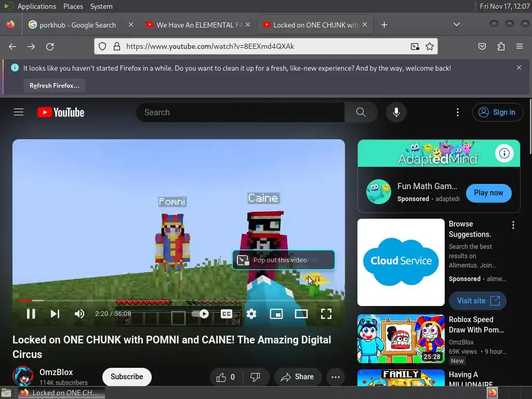Reload the current page

50,46
